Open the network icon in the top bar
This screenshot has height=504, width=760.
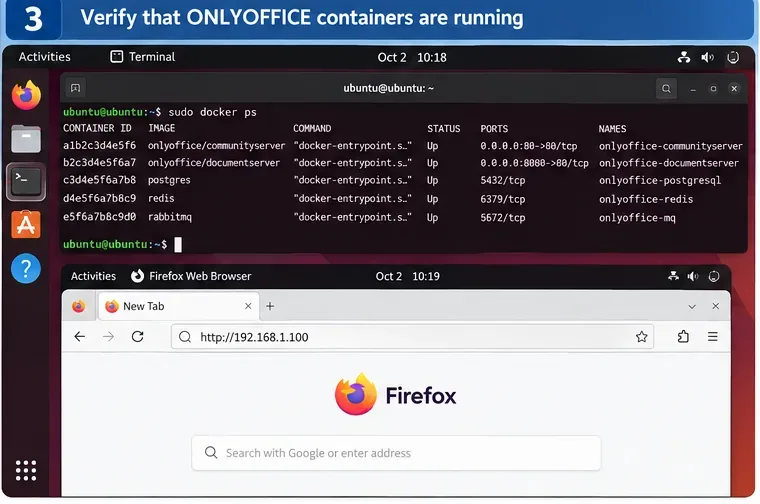tap(684, 57)
